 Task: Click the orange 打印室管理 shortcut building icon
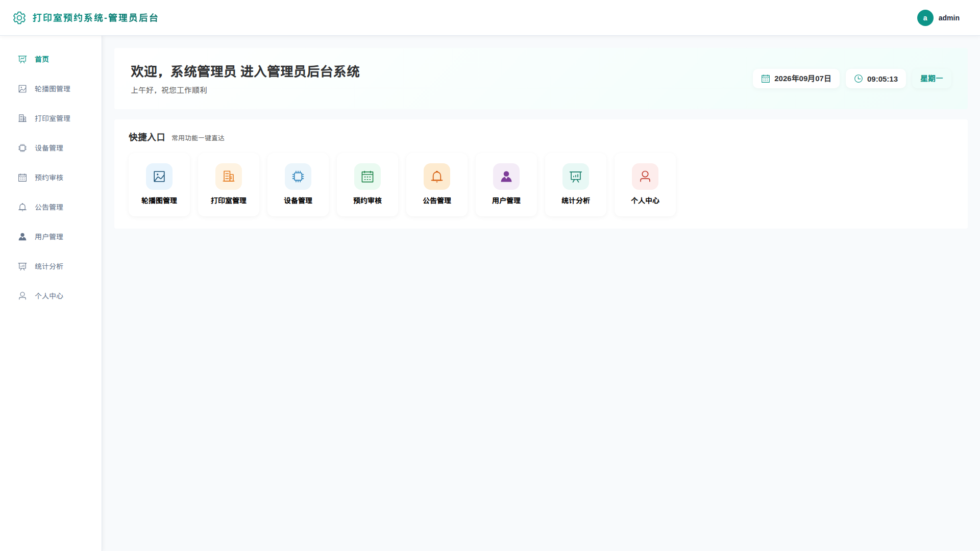tap(229, 177)
